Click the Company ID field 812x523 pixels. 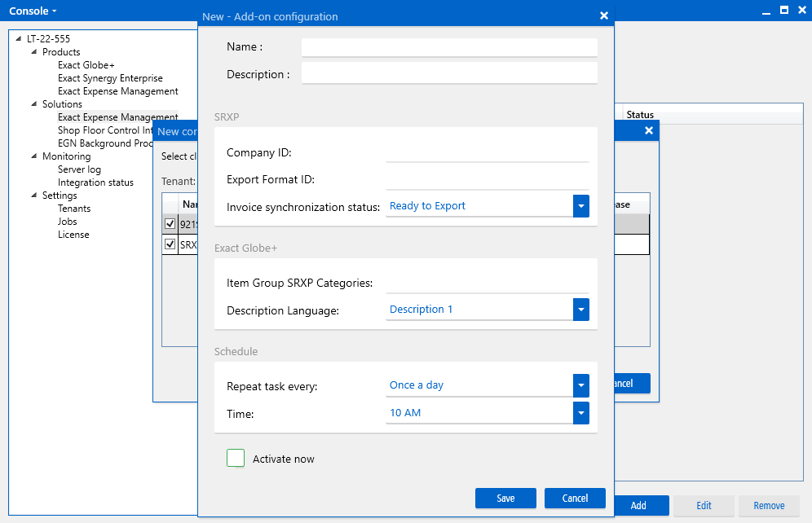(487, 152)
